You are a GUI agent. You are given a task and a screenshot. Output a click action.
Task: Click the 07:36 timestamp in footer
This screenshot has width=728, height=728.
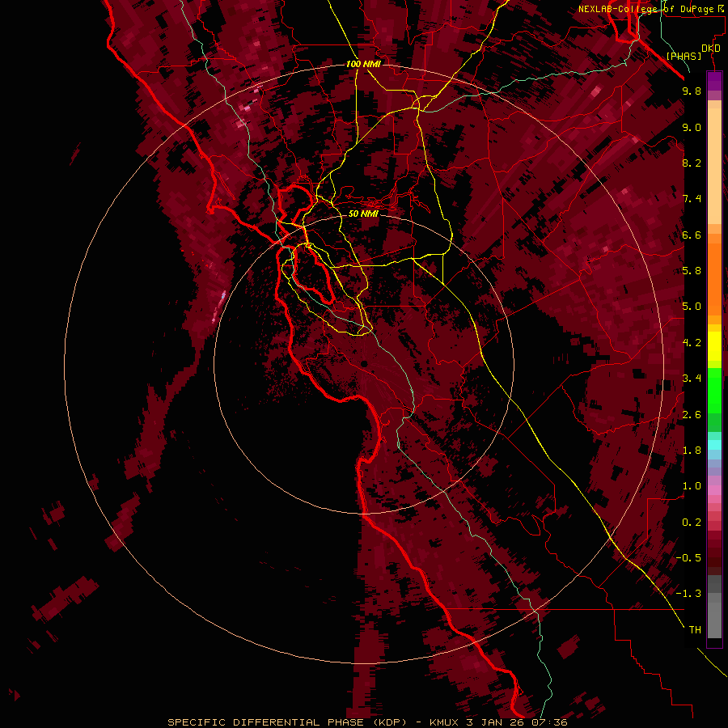[x=549, y=722]
